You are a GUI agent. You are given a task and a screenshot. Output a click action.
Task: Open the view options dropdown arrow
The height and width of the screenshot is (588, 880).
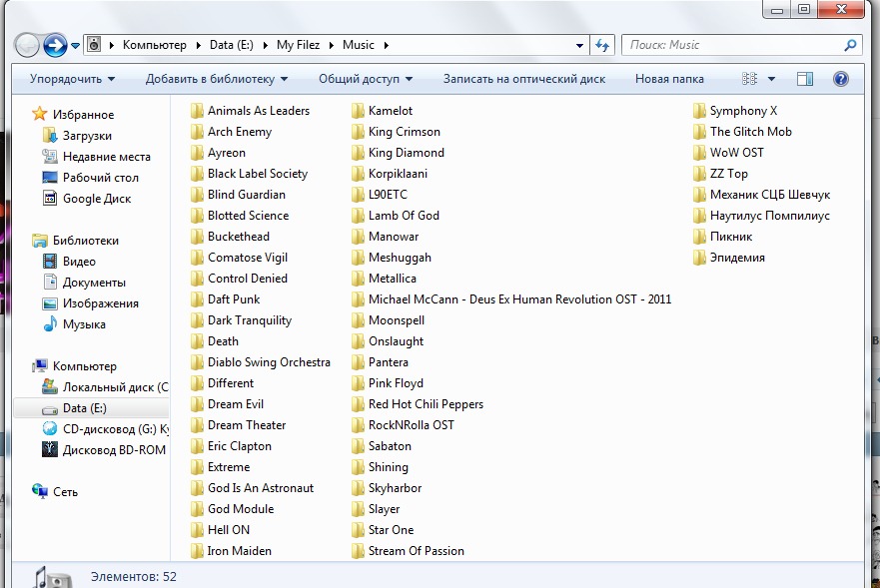[772, 79]
